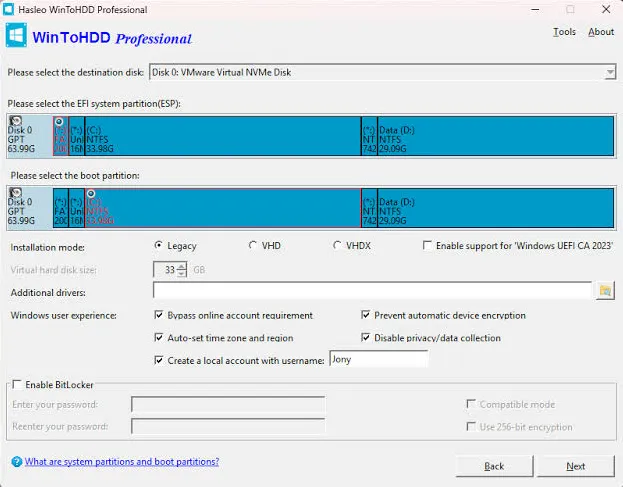The width and height of the screenshot is (623, 487).
Task: Open the Tools menu
Action: pyautogui.click(x=564, y=32)
